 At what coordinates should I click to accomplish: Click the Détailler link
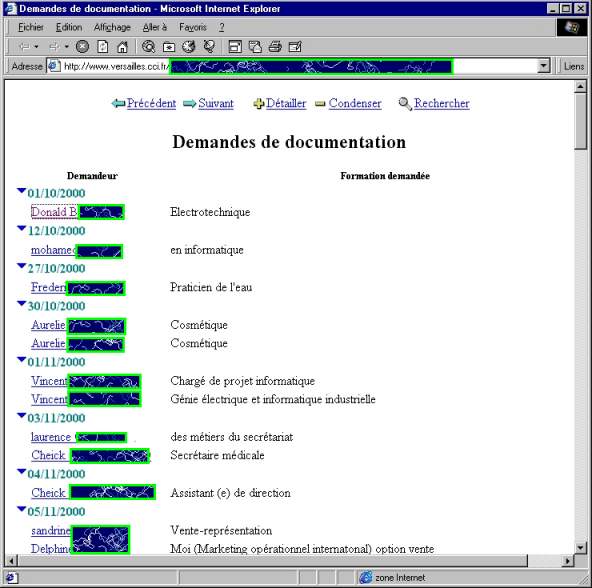(286, 103)
